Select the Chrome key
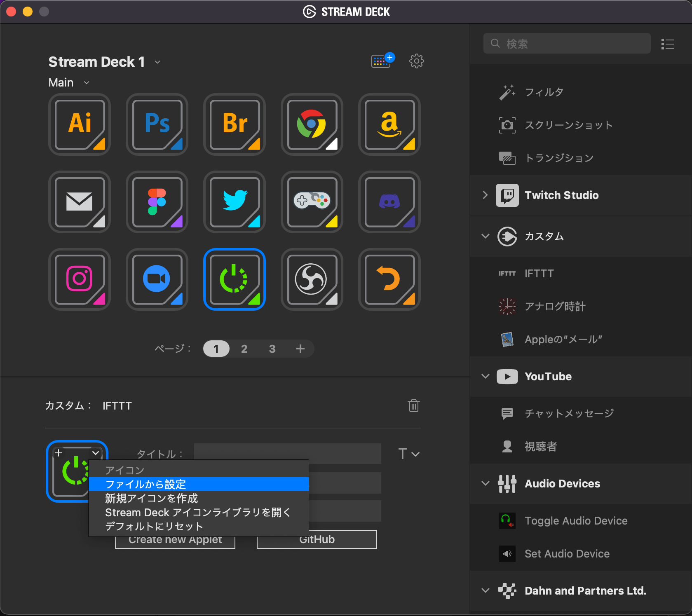The width and height of the screenshot is (692, 616). (312, 124)
